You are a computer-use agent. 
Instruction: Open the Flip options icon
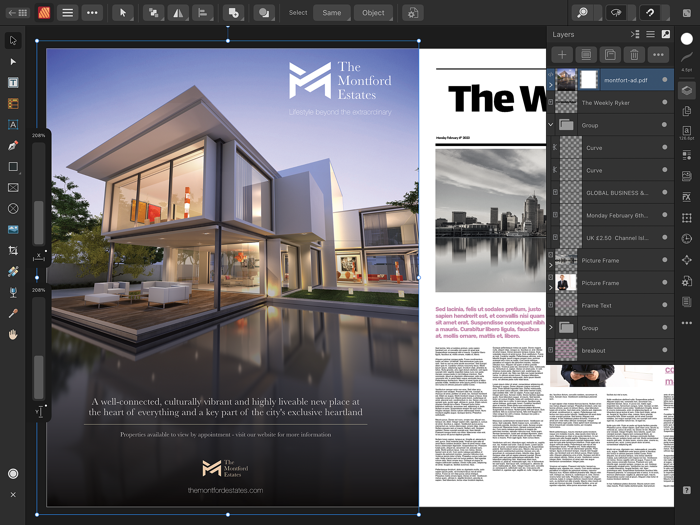coord(178,12)
